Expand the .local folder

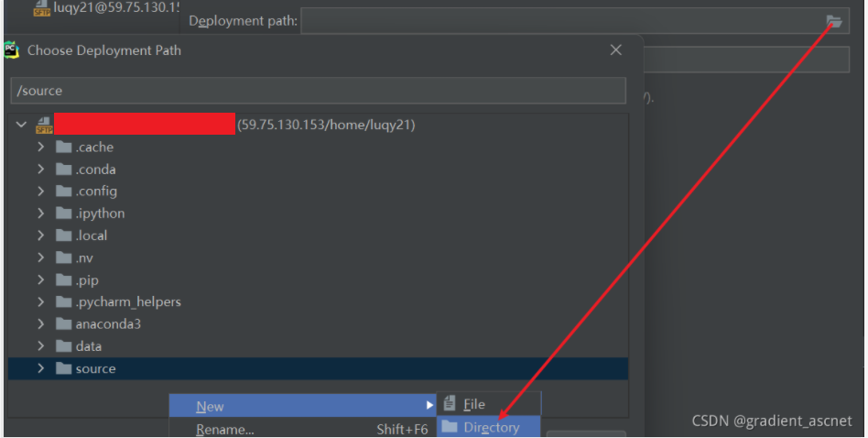pyautogui.click(x=40, y=235)
